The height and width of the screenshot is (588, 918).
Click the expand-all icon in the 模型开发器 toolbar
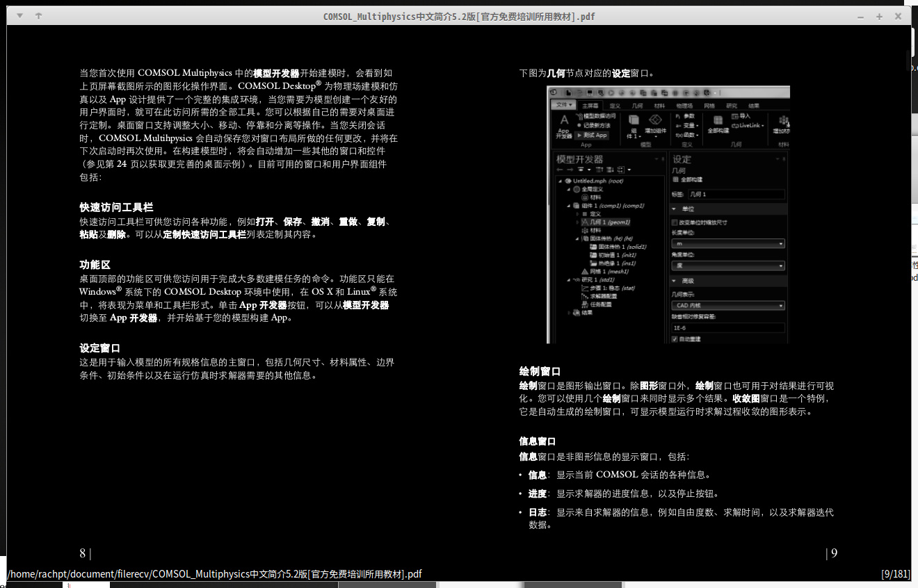(x=610, y=170)
